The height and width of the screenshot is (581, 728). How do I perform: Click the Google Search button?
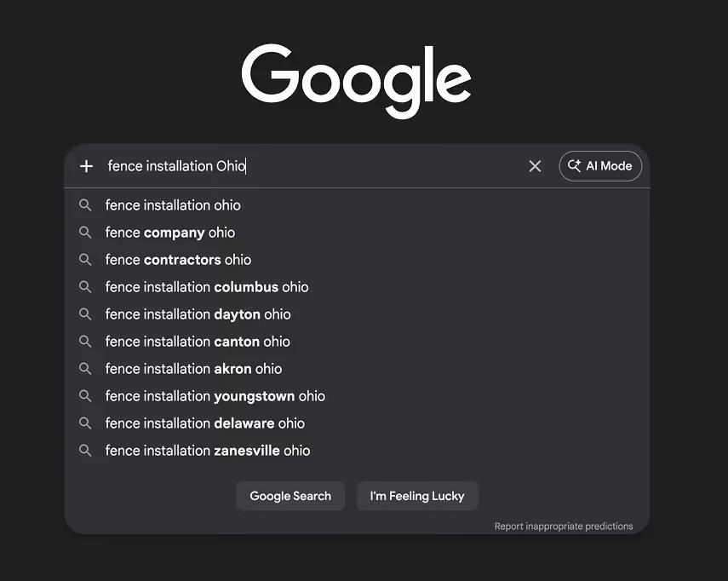coord(290,495)
